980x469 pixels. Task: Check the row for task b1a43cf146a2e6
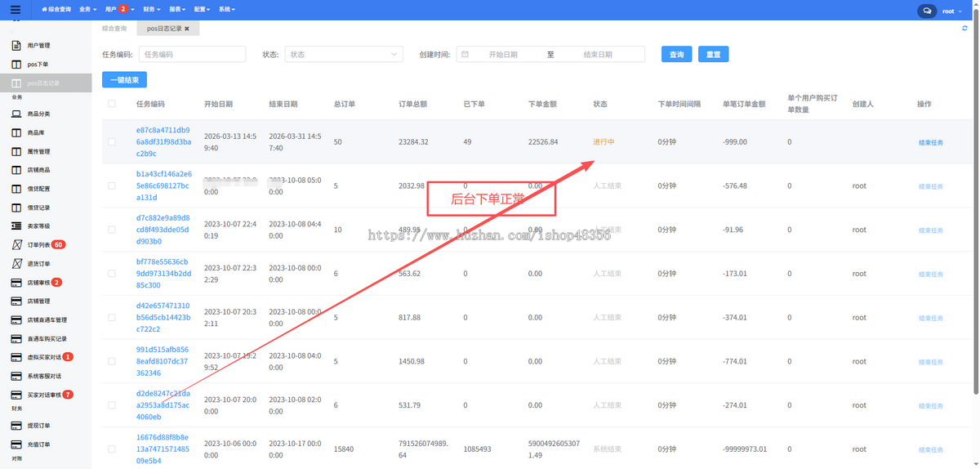coord(112,185)
